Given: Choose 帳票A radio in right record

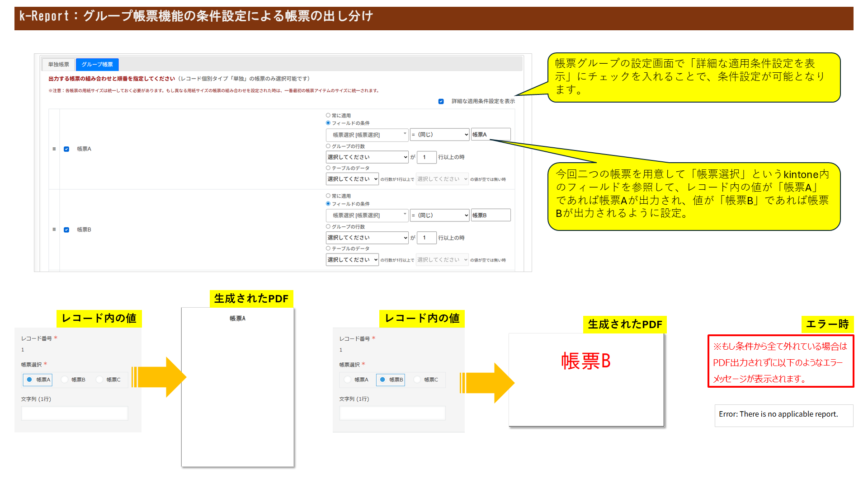Looking at the screenshot, I should tap(347, 380).
